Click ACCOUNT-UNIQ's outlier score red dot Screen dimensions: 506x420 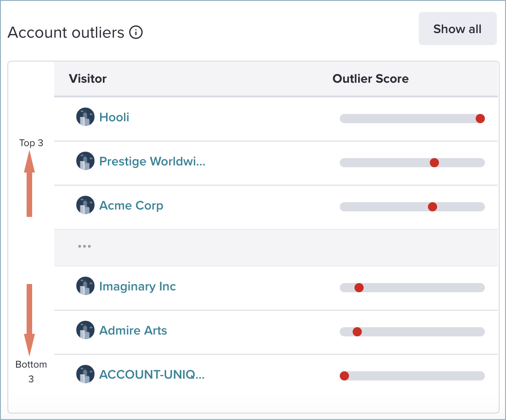coord(344,376)
